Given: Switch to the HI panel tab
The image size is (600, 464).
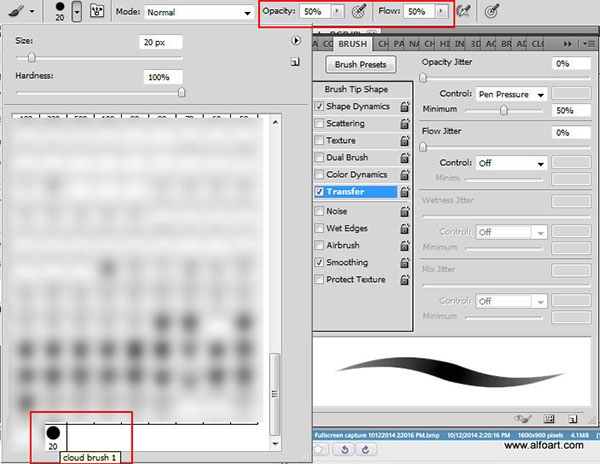Looking at the screenshot, I should coord(445,44).
